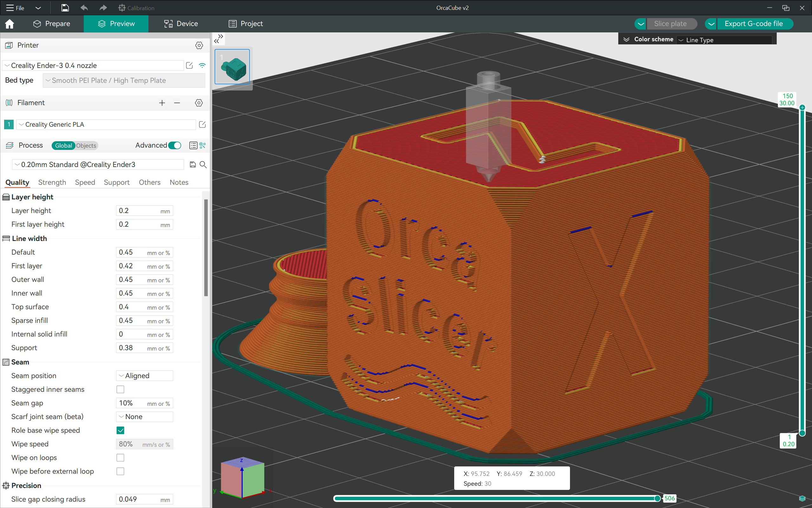Image resolution: width=812 pixels, height=508 pixels.
Task: Collapse the Color scheme legend panel
Action: pyautogui.click(x=626, y=39)
